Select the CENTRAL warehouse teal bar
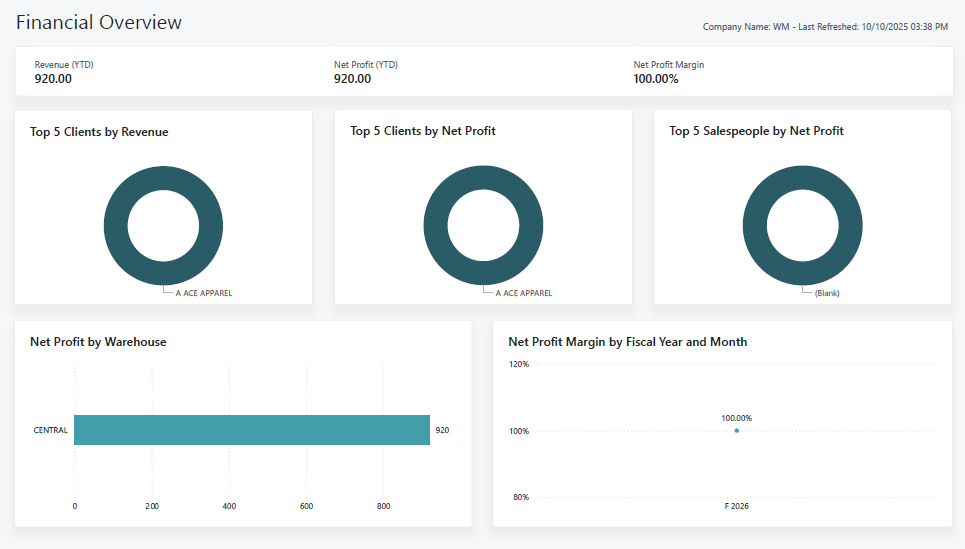Viewport: 965px width, 549px height. point(251,430)
